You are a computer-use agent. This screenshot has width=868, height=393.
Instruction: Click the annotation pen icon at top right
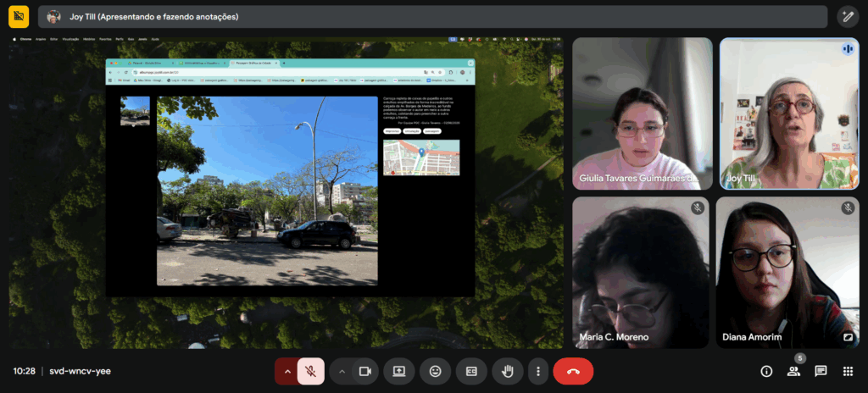pyautogui.click(x=848, y=17)
